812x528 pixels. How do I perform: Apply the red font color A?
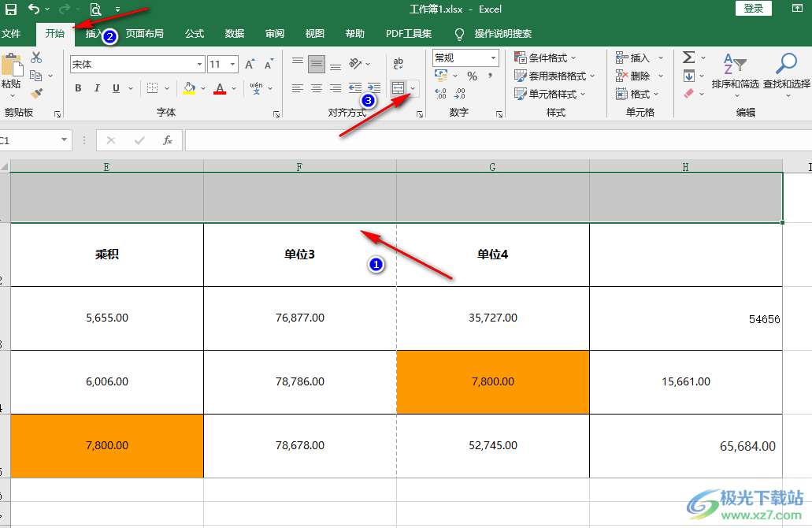click(220, 88)
